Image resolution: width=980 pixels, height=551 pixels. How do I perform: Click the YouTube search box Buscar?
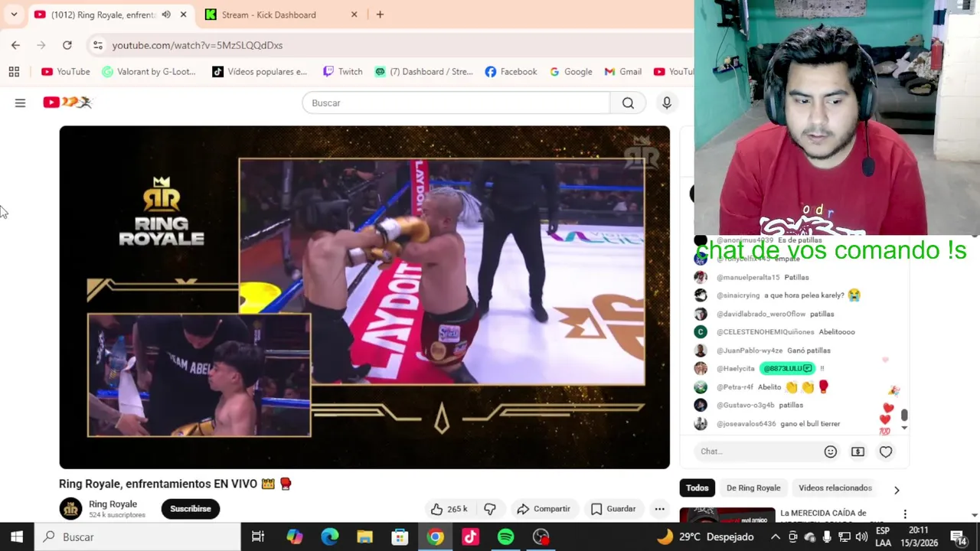pyautogui.click(x=456, y=103)
